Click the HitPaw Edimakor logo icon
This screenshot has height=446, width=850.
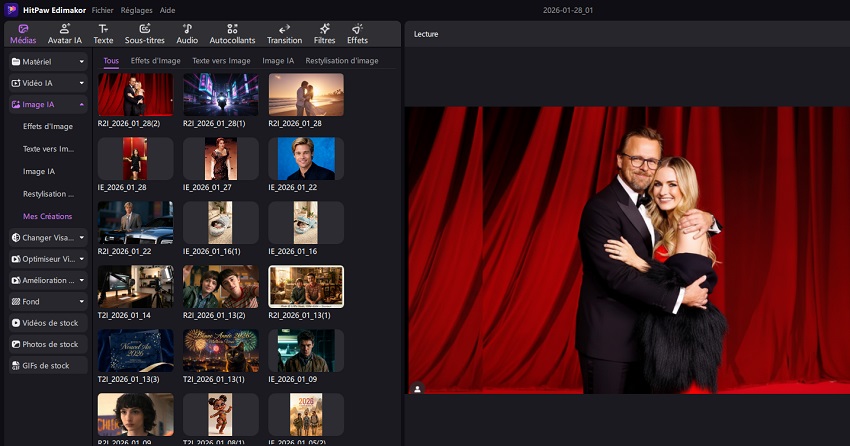[x=11, y=10]
